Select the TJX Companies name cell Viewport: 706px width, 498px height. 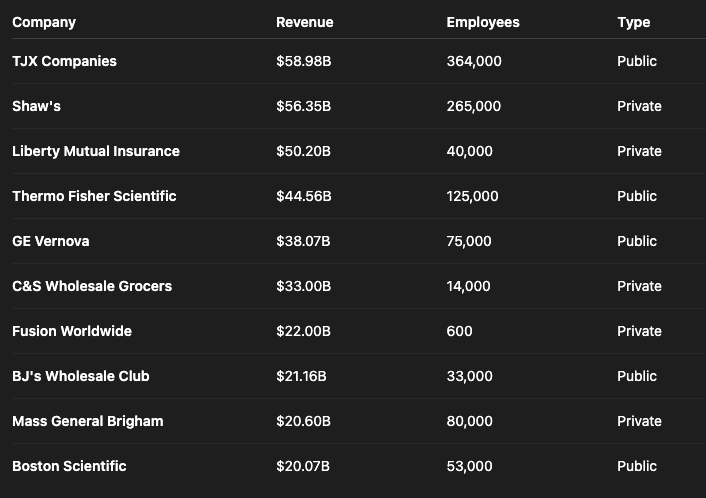tap(64, 61)
